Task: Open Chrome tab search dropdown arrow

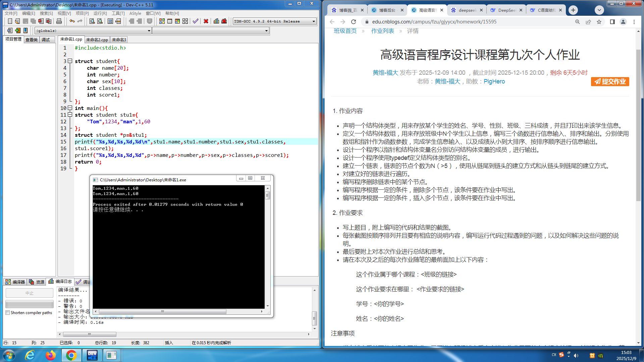Action: pyautogui.click(x=599, y=10)
